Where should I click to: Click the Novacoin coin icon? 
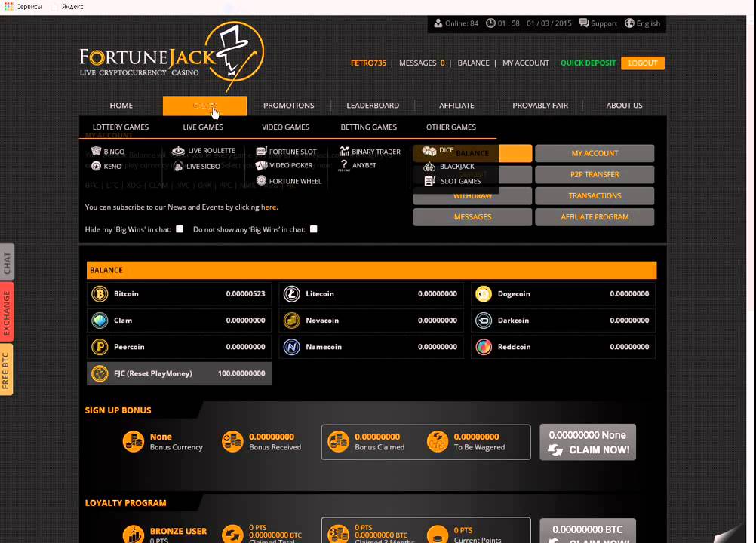292,321
